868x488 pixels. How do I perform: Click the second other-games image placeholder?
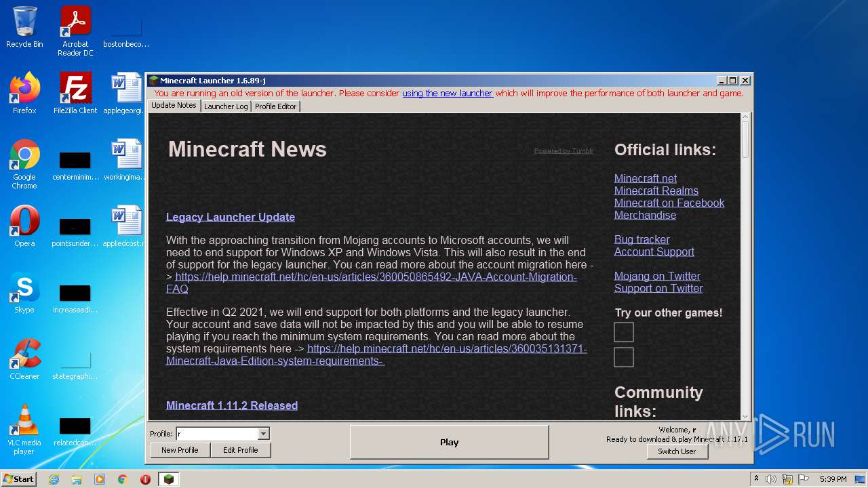click(x=624, y=357)
